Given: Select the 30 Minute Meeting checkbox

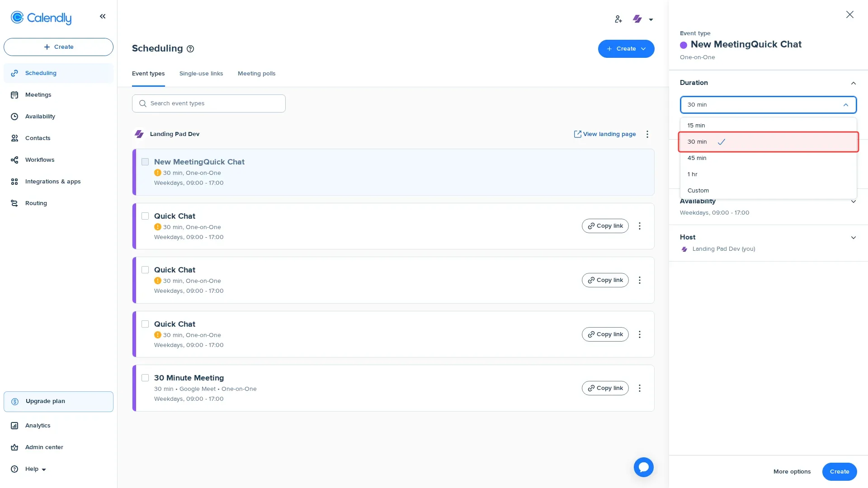Looking at the screenshot, I should tap(145, 377).
